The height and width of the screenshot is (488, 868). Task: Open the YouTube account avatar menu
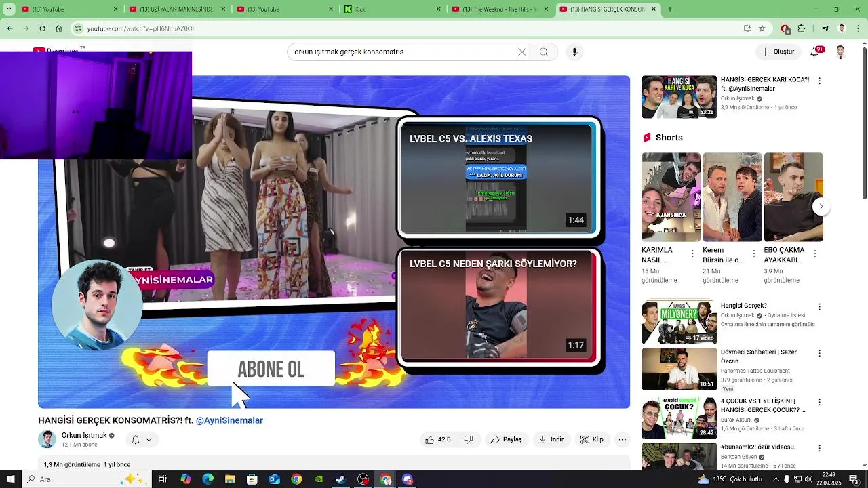point(840,52)
